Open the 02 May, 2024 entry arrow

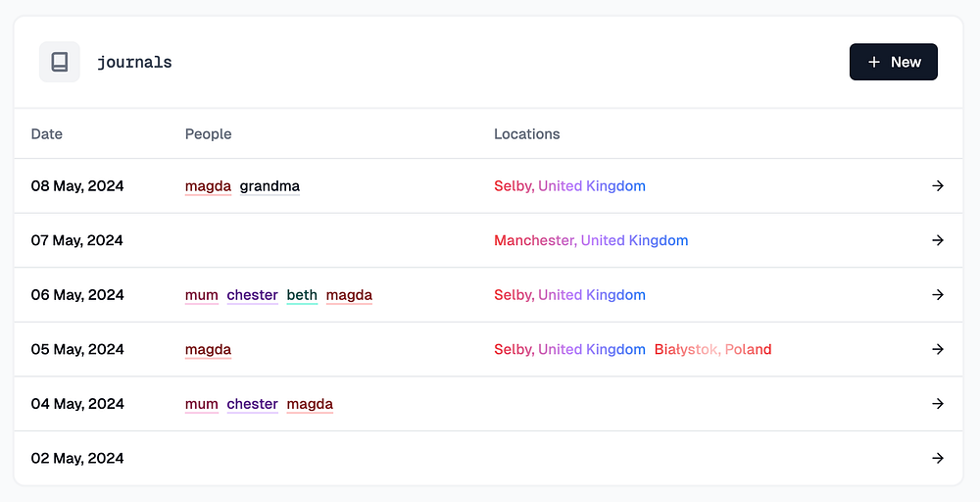click(x=937, y=458)
